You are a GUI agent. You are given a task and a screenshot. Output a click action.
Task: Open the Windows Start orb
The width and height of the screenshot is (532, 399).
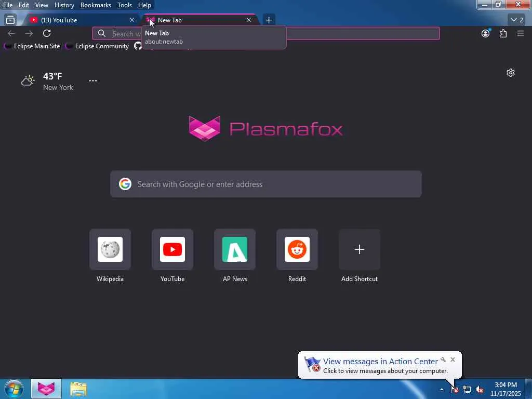click(14, 389)
